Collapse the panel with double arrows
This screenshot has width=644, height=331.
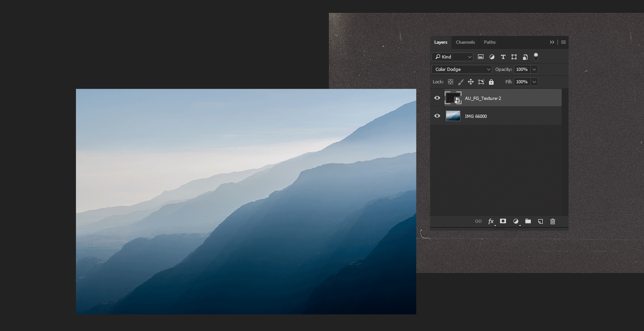tap(552, 42)
